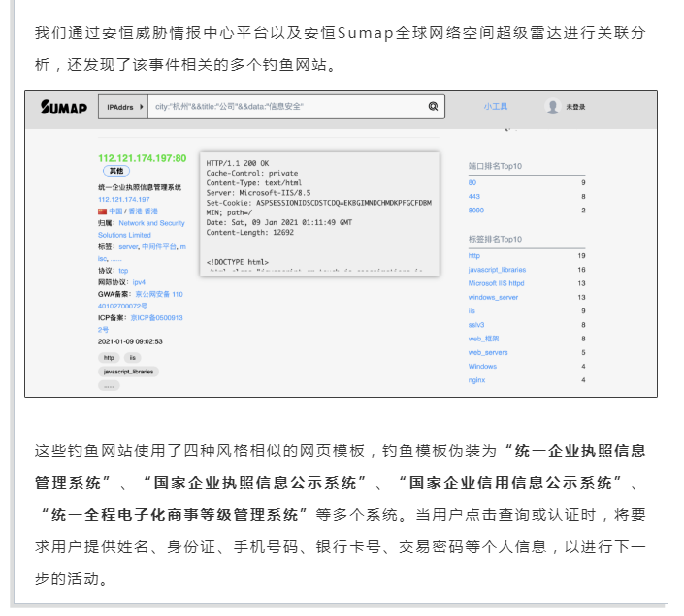The width and height of the screenshot is (684, 616).
Task: Click the user avatar icon
Action: pos(553,107)
